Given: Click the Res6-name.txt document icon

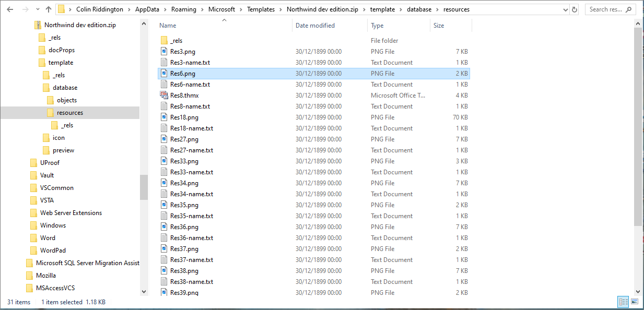Looking at the screenshot, I should tap(164, 85).
